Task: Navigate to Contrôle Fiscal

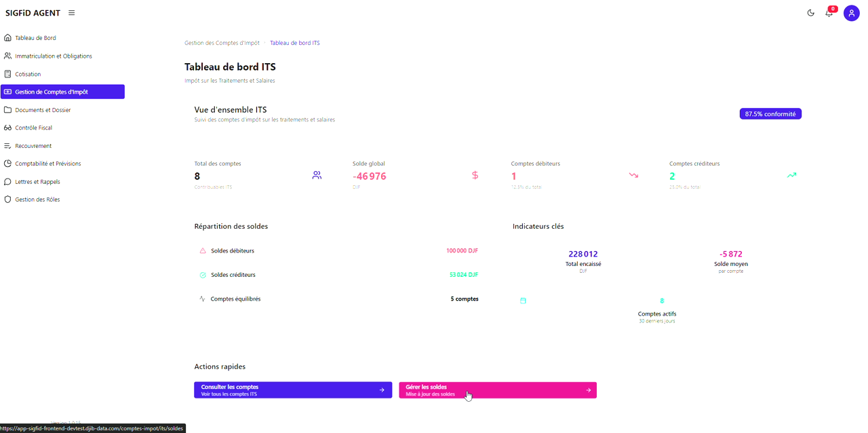Action: click(33, 128)
